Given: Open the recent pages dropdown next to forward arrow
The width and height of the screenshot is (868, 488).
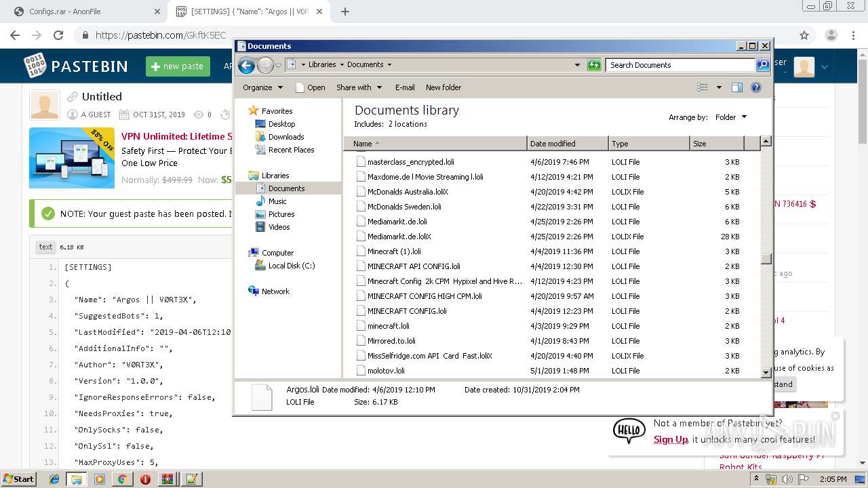Looking at the screenshot, I should click(278, 65).
